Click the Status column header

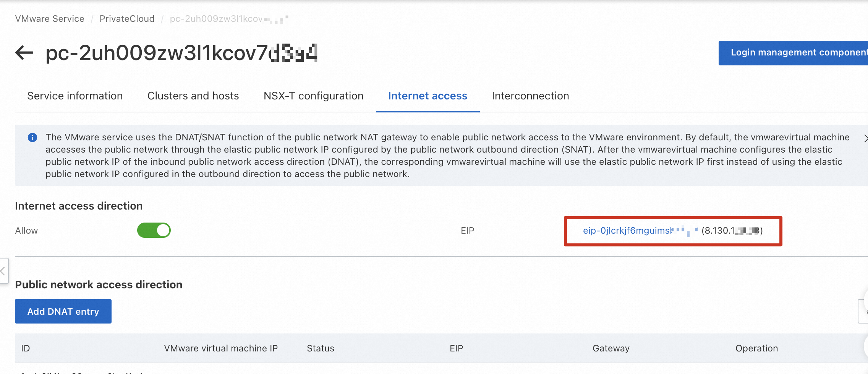click(x=321, y=348)
